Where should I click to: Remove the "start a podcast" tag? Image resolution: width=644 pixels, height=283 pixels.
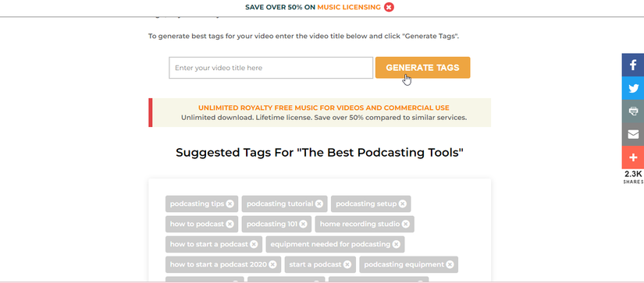coord(347,264)
